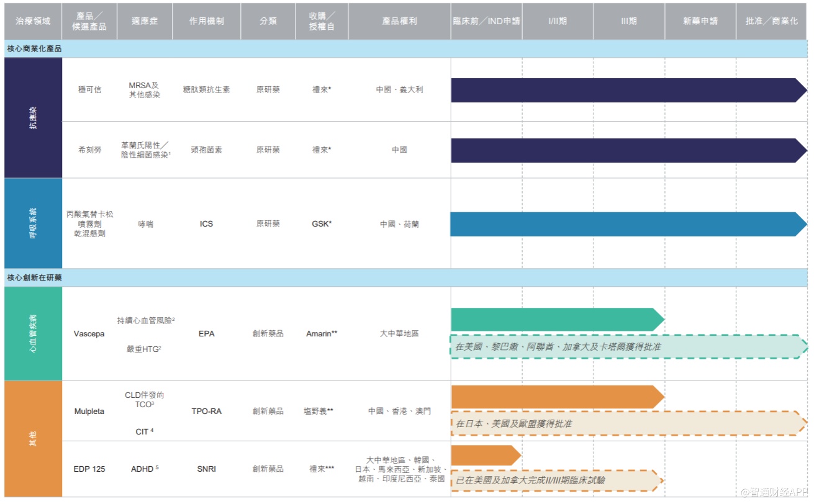Click the EDP 125 product name

89,469
